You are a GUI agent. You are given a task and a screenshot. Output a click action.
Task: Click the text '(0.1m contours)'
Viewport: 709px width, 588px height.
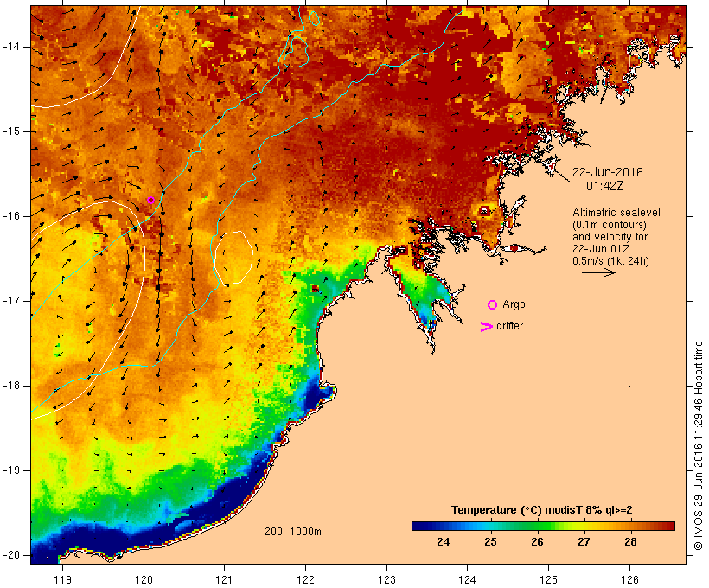[x=610, y=225]
